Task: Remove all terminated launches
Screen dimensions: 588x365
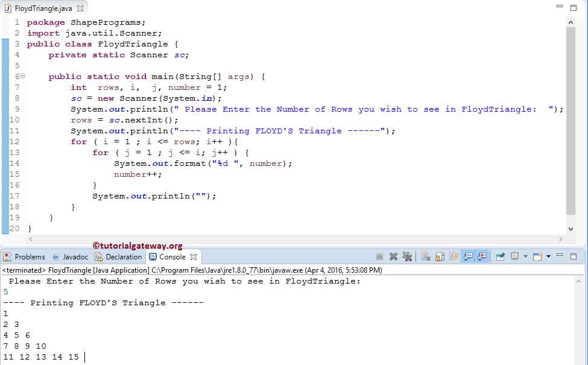Action: coord(406,256)
